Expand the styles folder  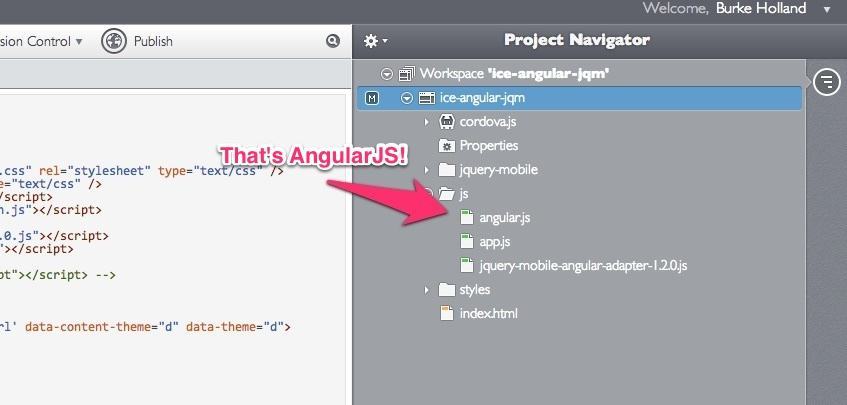(x=426, y=290)
